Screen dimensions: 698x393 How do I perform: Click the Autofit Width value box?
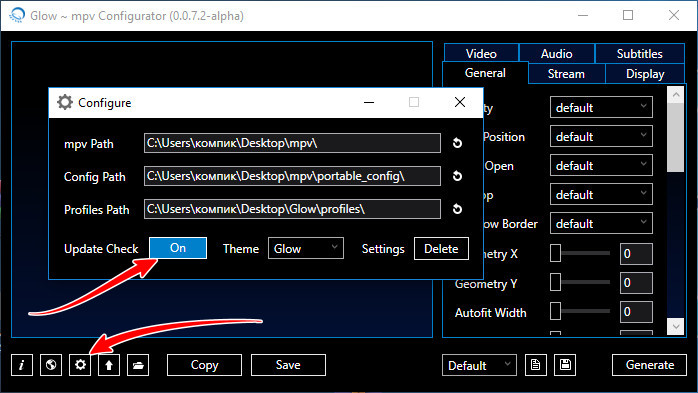tap(636, 312)
